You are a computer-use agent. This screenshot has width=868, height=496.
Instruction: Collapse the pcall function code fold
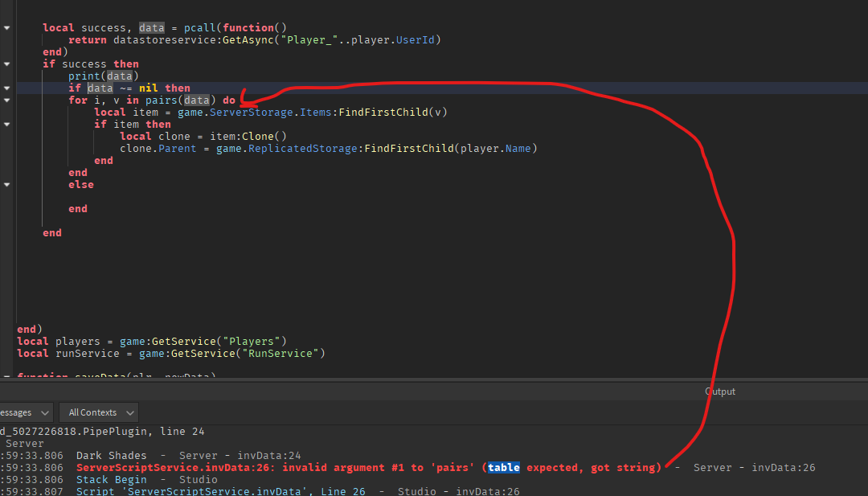click(x=6, y=27)
